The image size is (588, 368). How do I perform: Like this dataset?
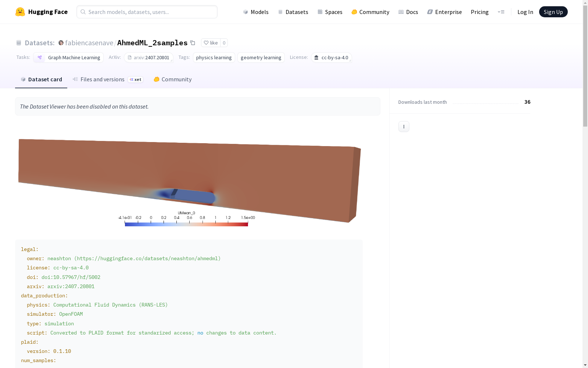pos(211,43)
